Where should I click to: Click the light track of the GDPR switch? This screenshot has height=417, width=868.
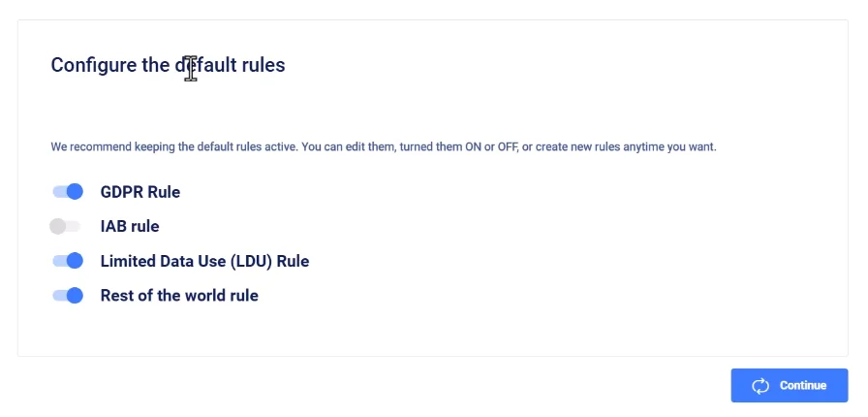click(59, 192)
